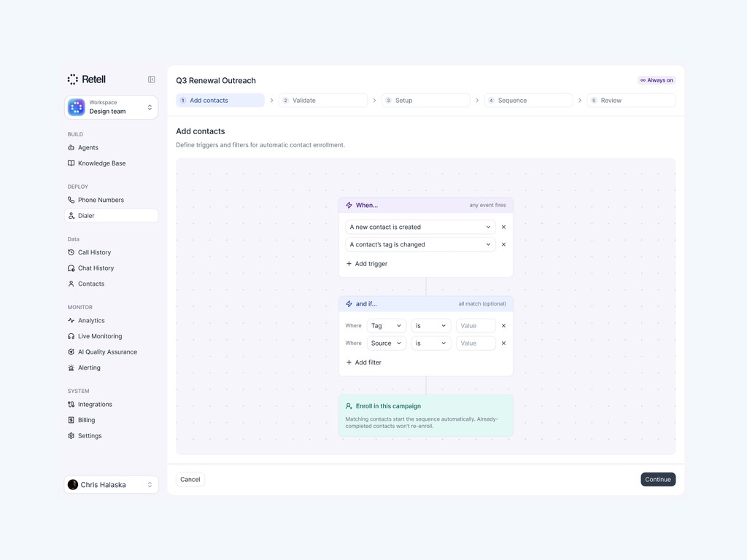The height and width of the screenshot is (560, 747).
Task: Click the Continue button
Action: coord(658,480)
